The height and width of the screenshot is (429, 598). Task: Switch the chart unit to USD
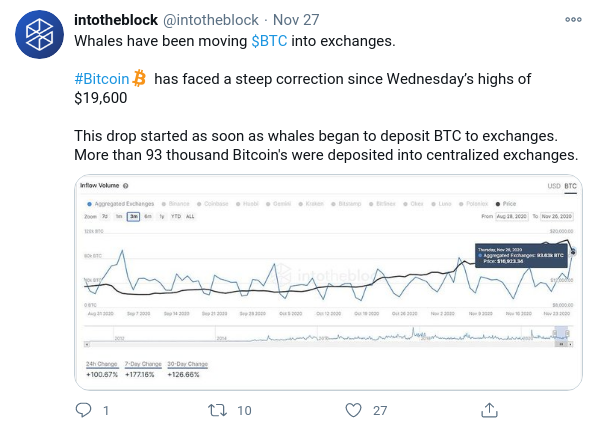554,186
